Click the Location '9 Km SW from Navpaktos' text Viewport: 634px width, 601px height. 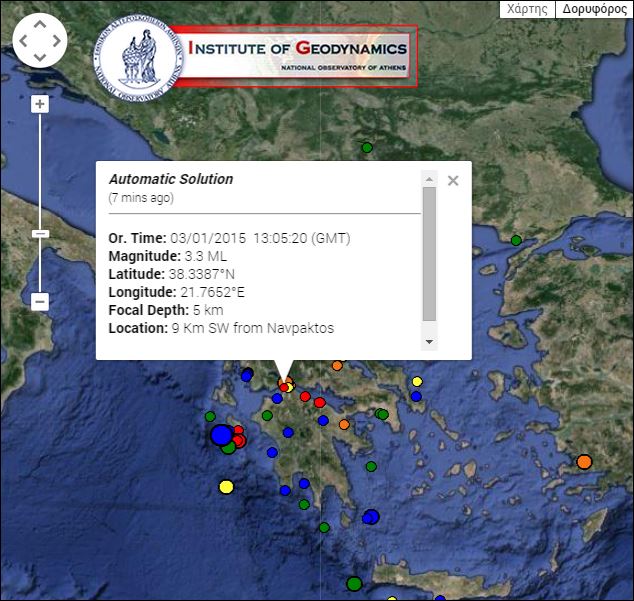[x=253, y=328]
